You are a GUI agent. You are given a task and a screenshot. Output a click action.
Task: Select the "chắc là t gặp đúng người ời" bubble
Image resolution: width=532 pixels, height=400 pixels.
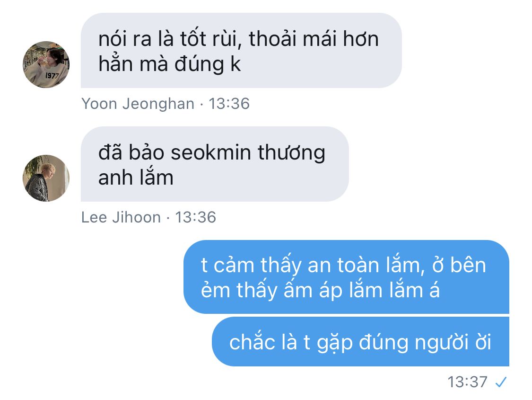pyautogui.click(x=361, y=342)
